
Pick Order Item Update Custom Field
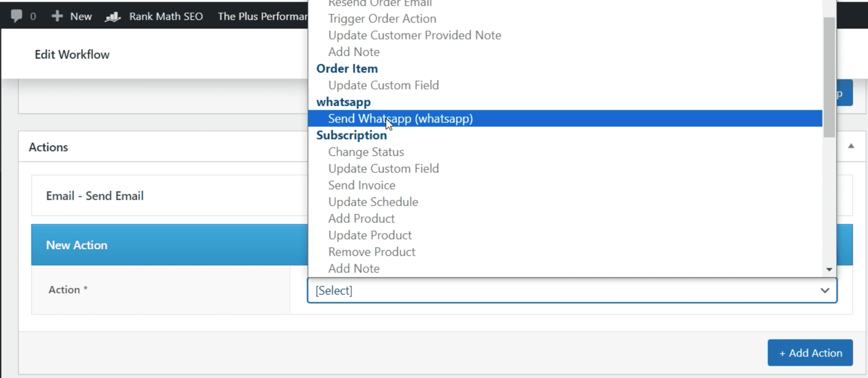[x=383, y=85]
